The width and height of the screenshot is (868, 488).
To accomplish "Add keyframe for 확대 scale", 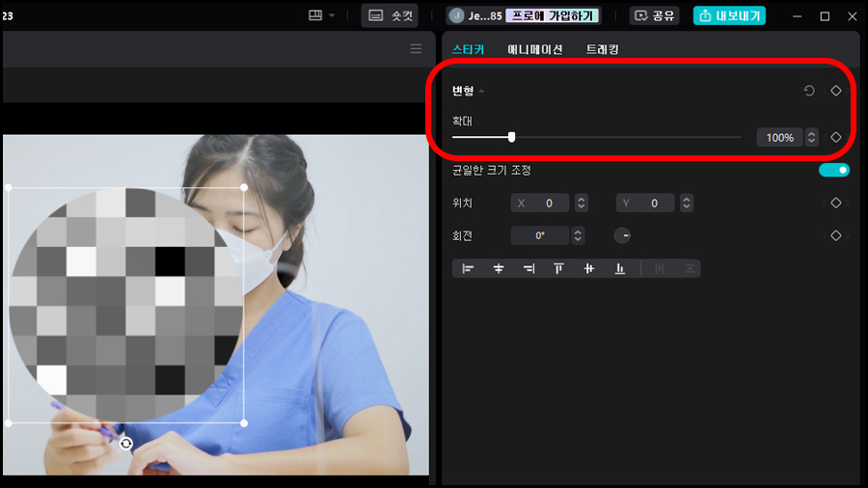I will point(836,137).
